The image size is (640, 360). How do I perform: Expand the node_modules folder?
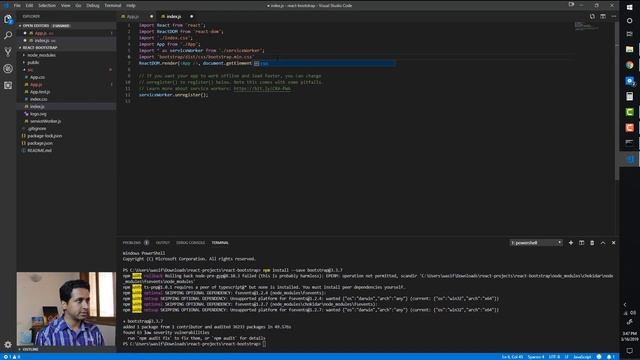[x=41, y=55]
